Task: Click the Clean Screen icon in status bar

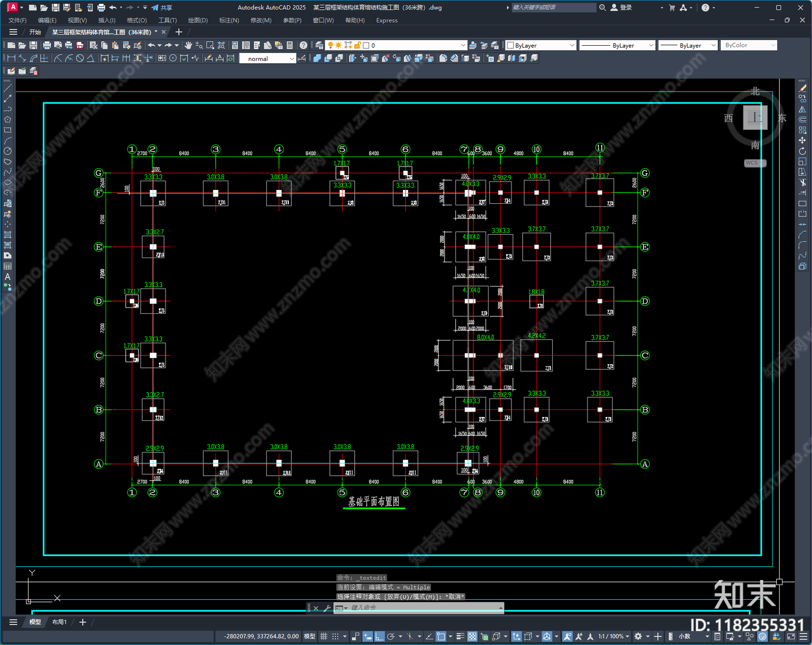Action: 791,636
